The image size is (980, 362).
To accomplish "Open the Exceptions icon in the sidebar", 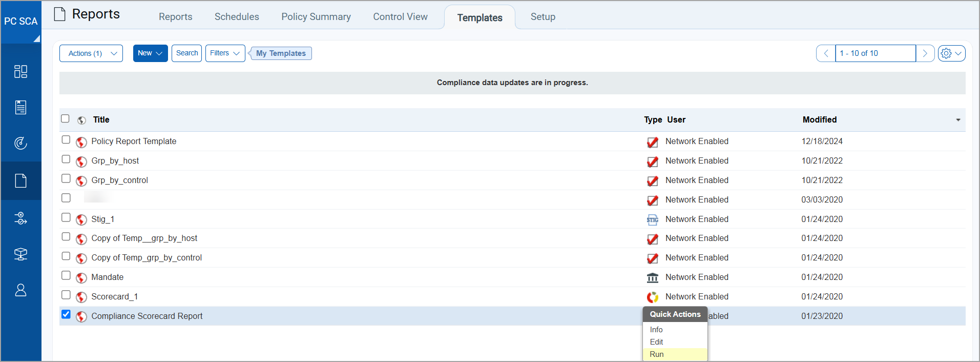I will [x=20, y=218].
